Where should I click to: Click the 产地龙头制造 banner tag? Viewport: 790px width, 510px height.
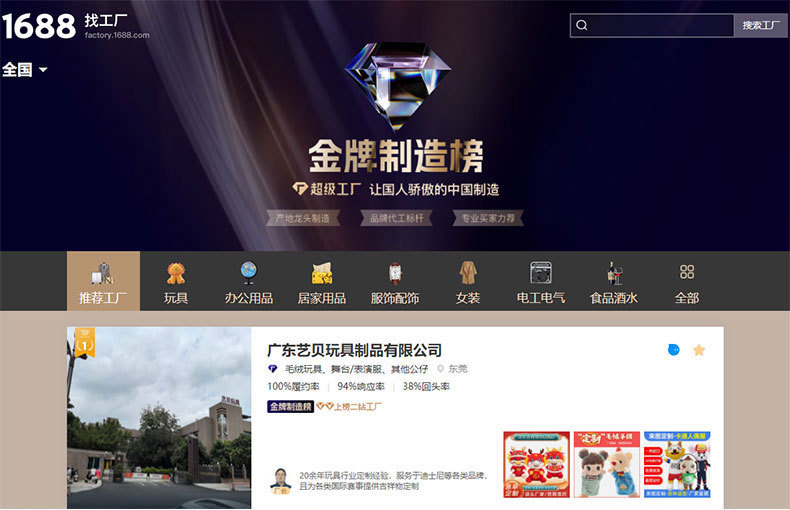point(303,218)
